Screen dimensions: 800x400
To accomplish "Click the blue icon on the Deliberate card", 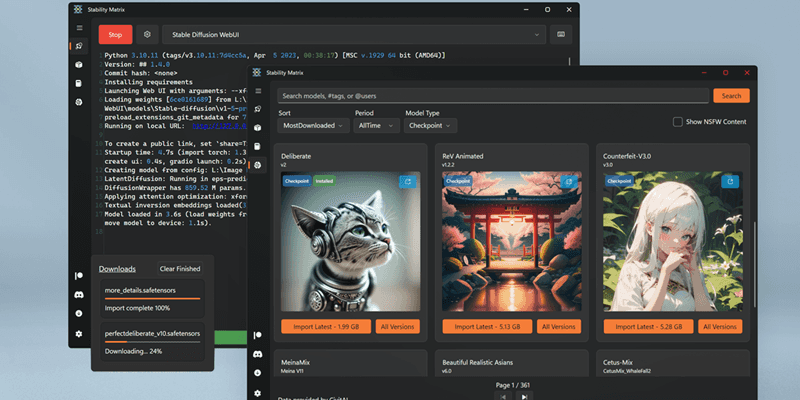I will [x=407, y=181].
